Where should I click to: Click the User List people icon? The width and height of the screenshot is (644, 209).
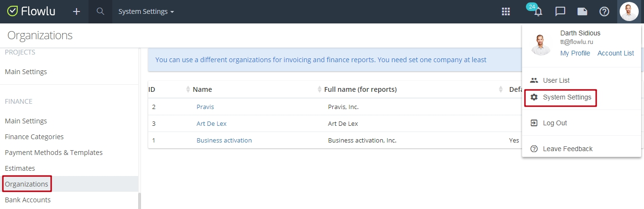534,80
